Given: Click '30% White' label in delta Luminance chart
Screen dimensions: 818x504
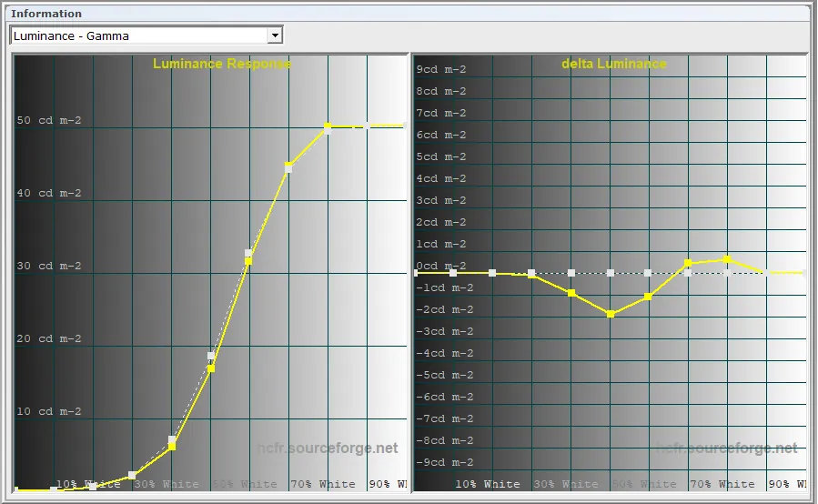Looking at the screenshot, I should 566,484.
